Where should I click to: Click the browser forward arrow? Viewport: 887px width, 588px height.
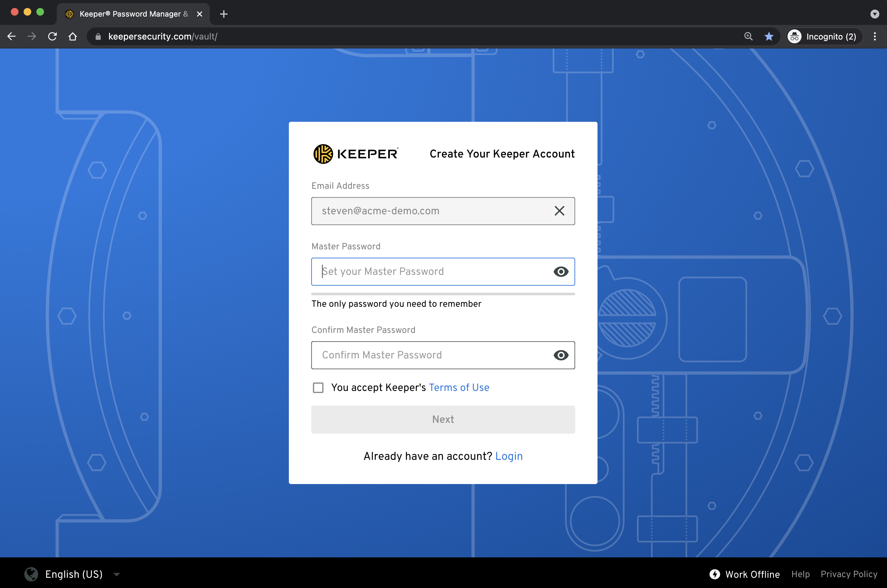[32, 36]
